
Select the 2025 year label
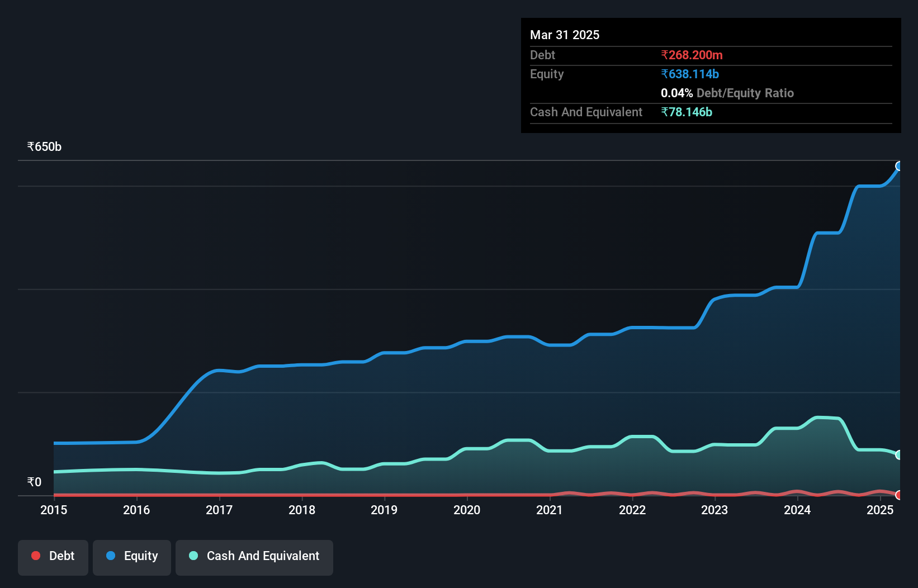click(880, 510)
